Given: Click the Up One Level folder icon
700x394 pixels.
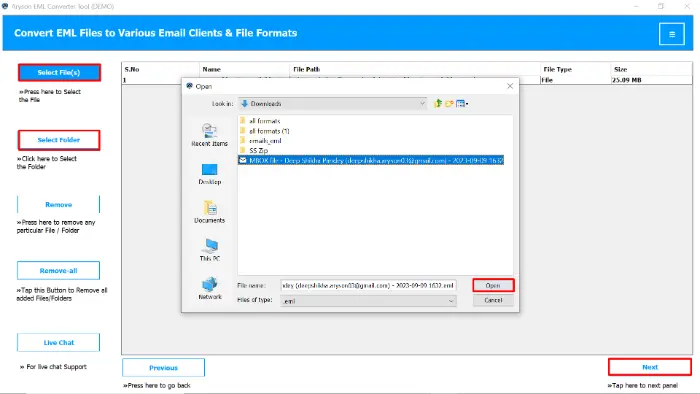Looking at the screenshot, I should [x=438, y=104].
